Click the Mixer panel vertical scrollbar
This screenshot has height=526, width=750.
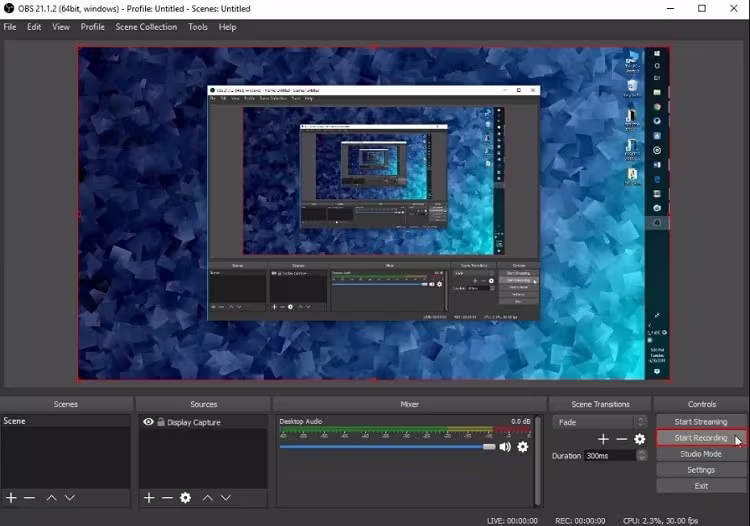tap(538, 460)
